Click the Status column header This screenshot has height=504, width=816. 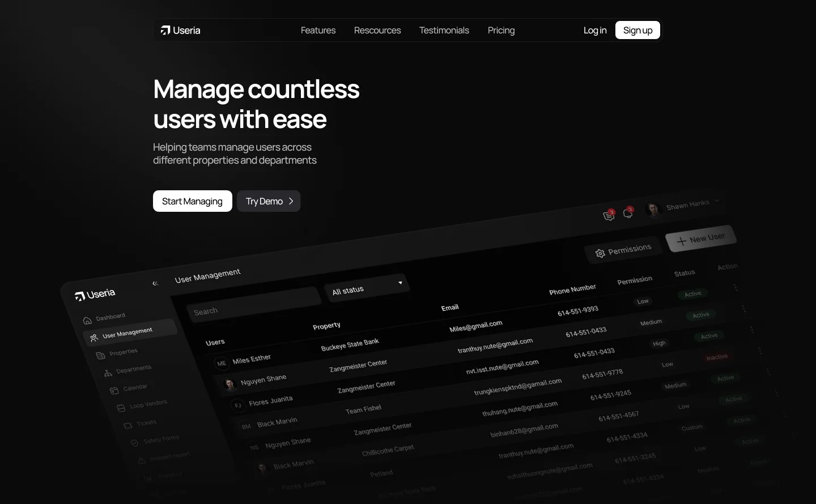point(685,273)
